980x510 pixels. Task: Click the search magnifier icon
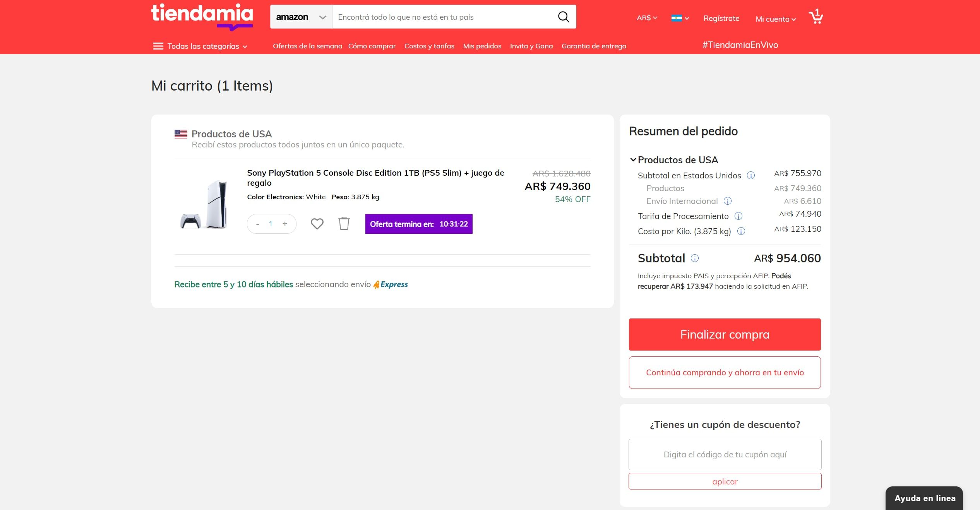coord(564,17)
